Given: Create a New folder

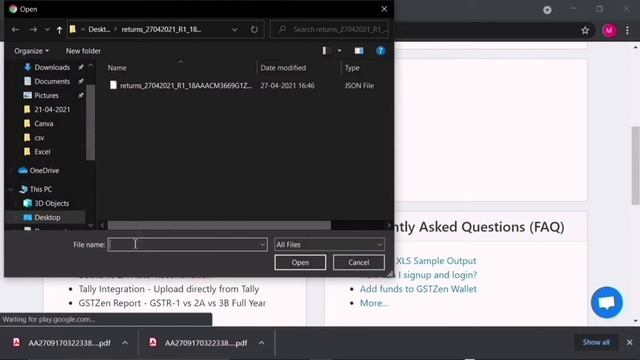Looking at the screenshot, I should coord(83,51).
